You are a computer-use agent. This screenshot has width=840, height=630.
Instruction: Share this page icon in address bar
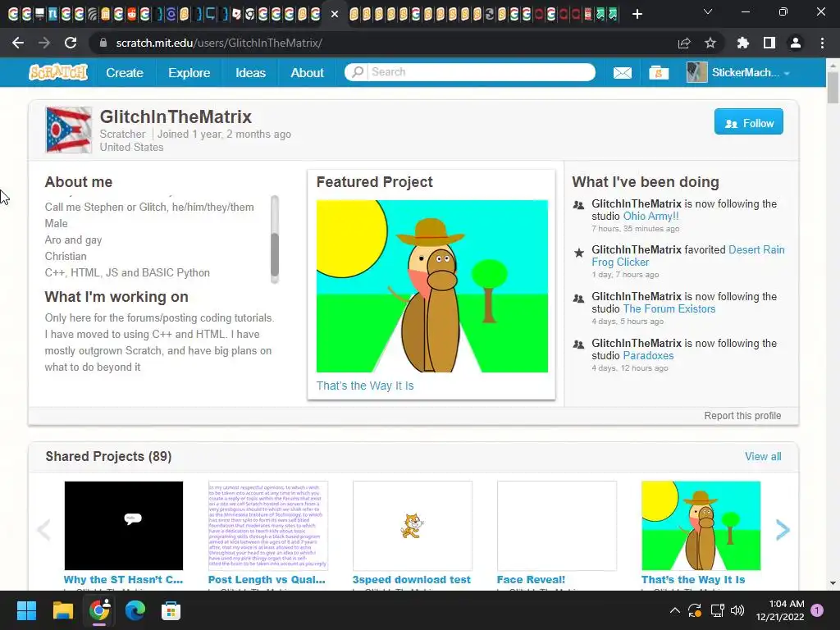click(683, 43)
